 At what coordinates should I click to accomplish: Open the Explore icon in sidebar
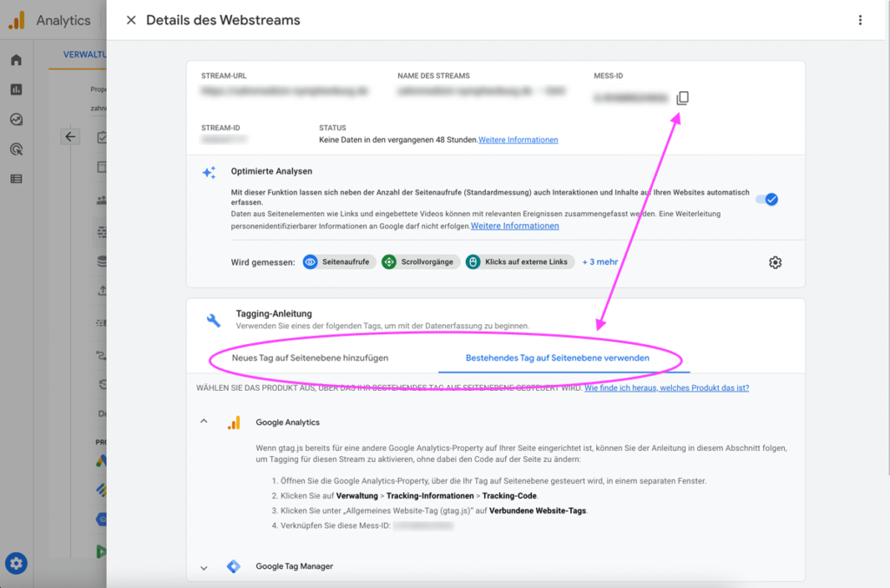[x=16, y=120]
